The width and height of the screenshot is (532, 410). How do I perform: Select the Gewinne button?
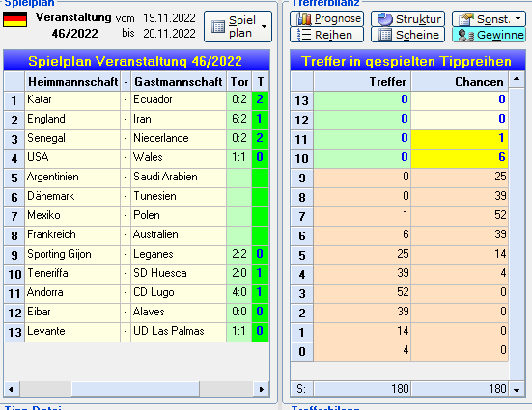(489, 35)
